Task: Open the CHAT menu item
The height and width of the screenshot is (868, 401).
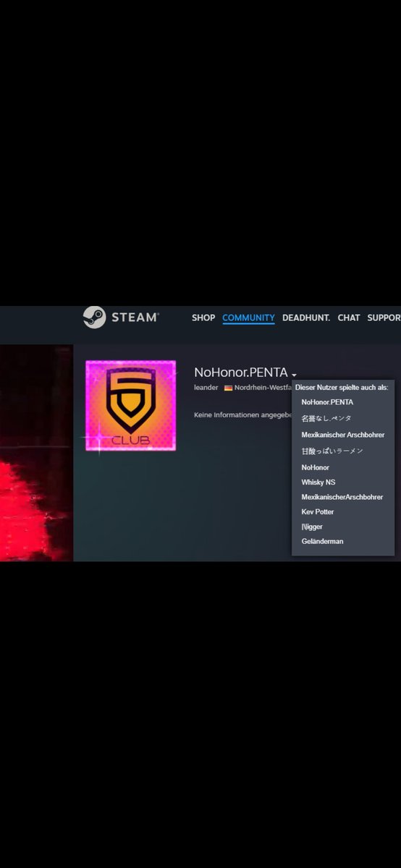Action: tap(349, 318)
